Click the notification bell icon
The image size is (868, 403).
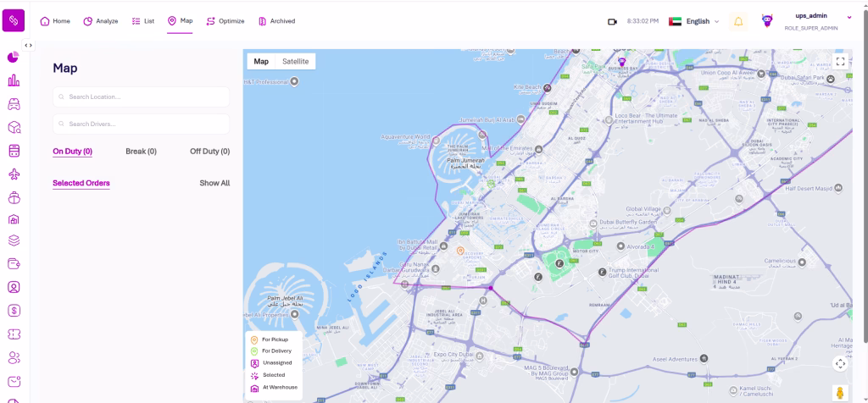coord(738,21)
